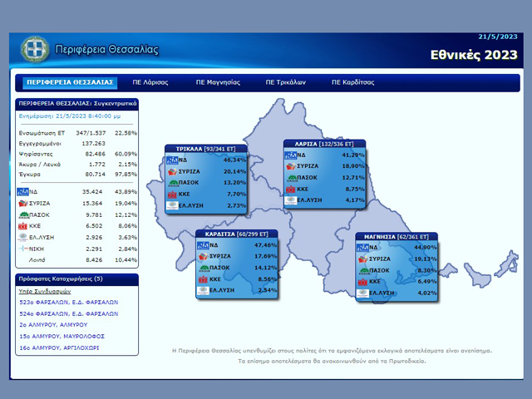
Task: Switch to the ΠΕ Λάρισας tab
Action: tap(150, 83)
